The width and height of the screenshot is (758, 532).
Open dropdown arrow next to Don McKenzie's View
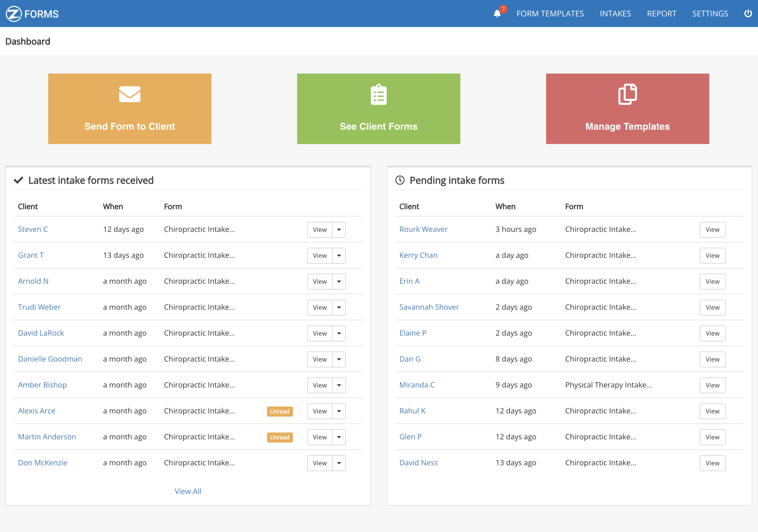pyautogui.click(x=339, y=463)
